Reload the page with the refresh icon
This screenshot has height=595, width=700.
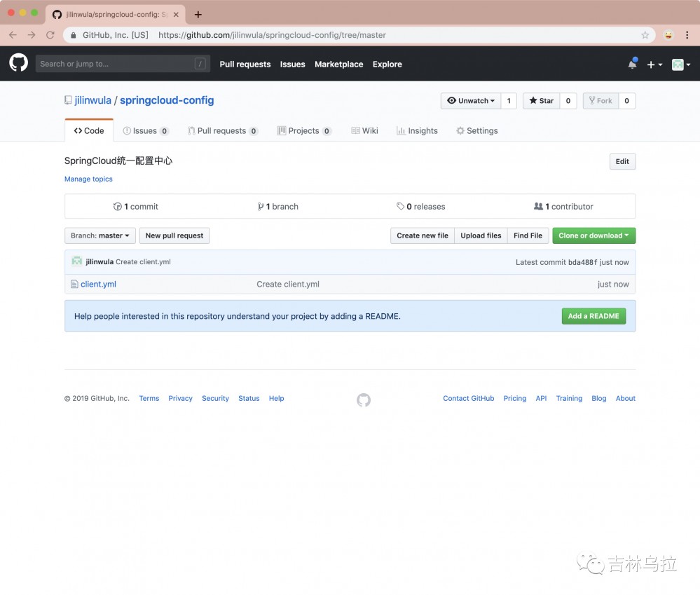50,35
